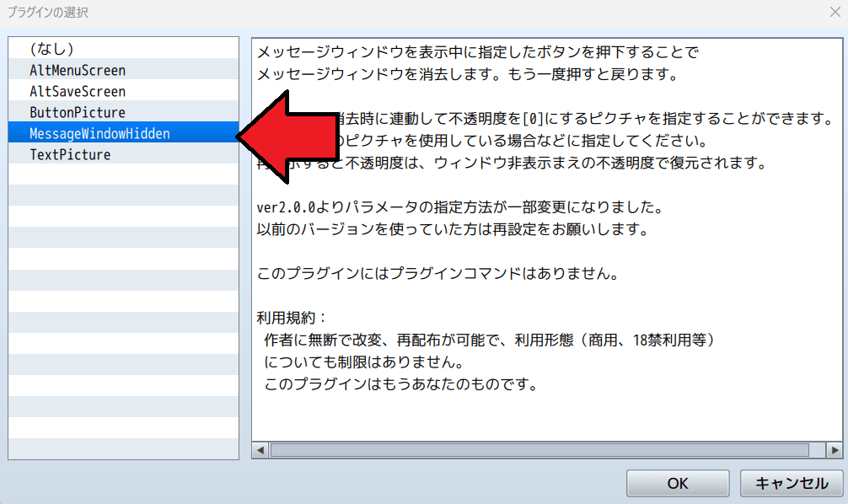
Task: Confirm selection with OK button
Action: click(678, 483)
